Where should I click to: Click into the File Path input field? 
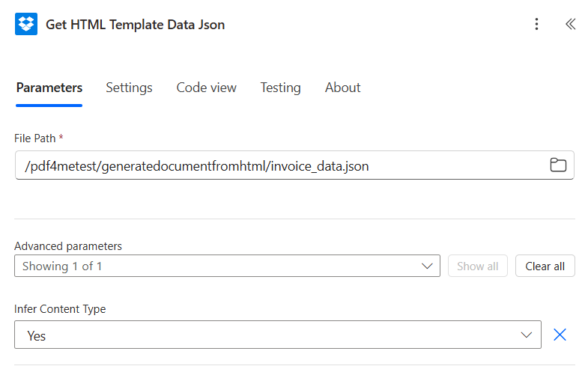coord(277,166)
